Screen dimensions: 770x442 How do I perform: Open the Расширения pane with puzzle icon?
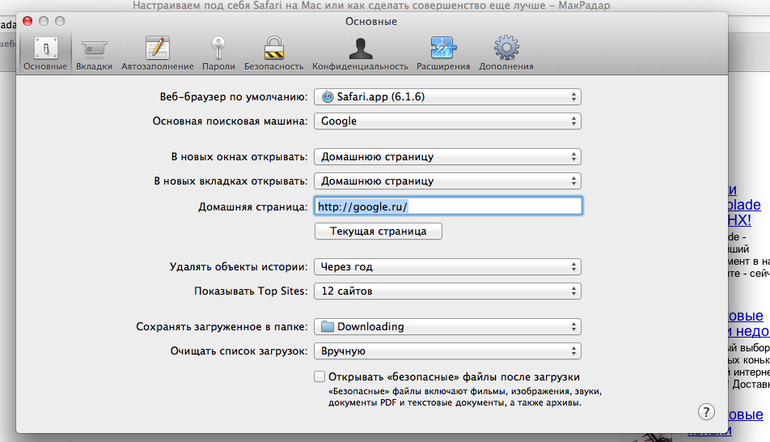[443, 53]
